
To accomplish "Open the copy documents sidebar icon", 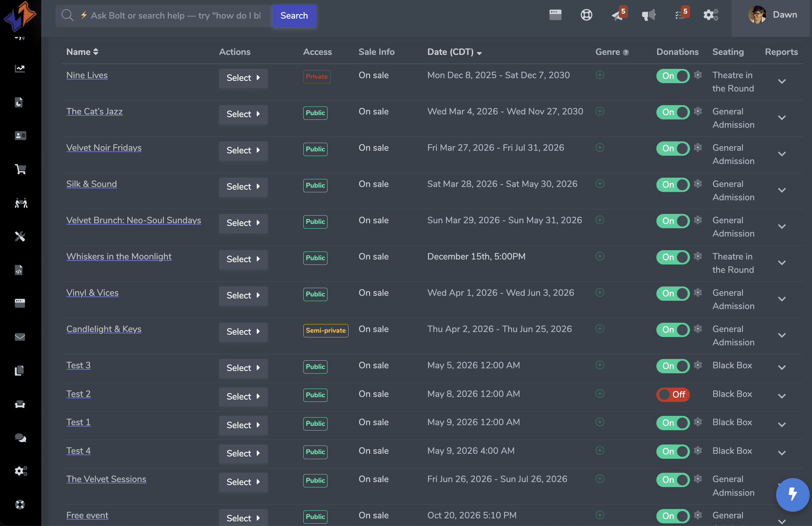I will (19, 370).
